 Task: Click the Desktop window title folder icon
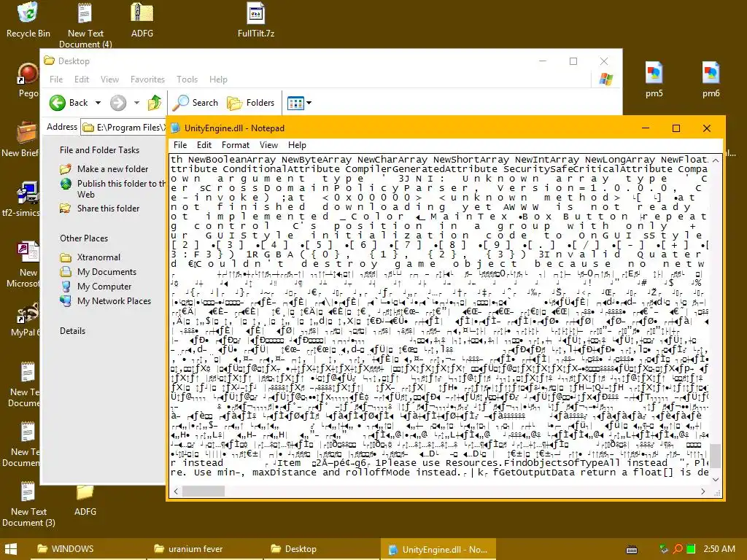(49, 61)
